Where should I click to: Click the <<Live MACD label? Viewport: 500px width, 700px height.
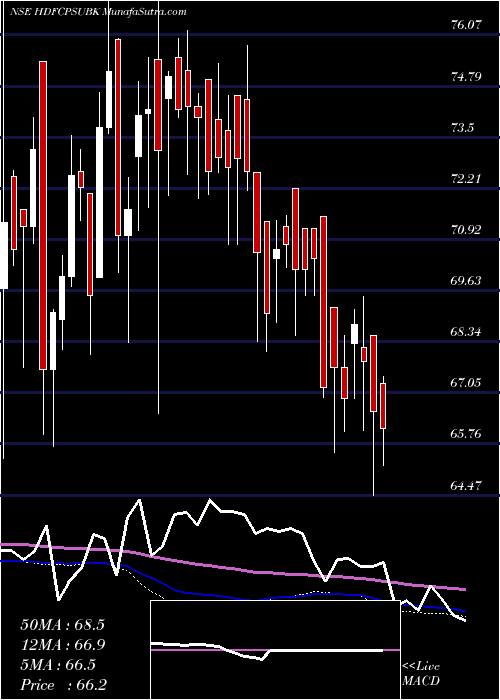[x=421, y=674]
